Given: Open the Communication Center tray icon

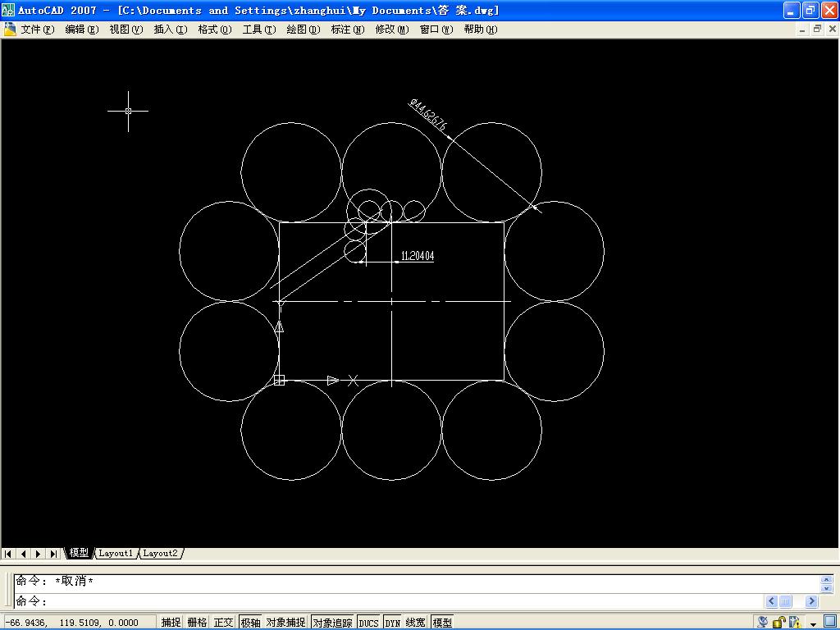Looking at the screenshot, I should [x=762, y=622].
